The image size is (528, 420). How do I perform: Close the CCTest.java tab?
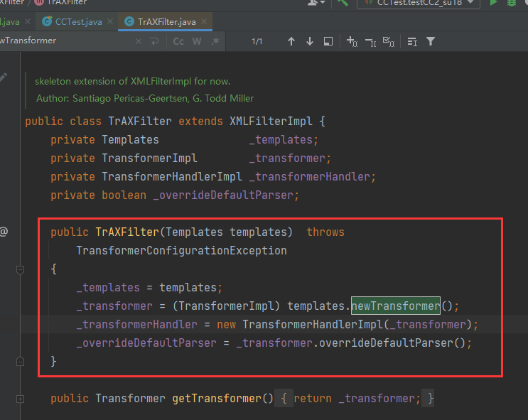click(110, 21)
